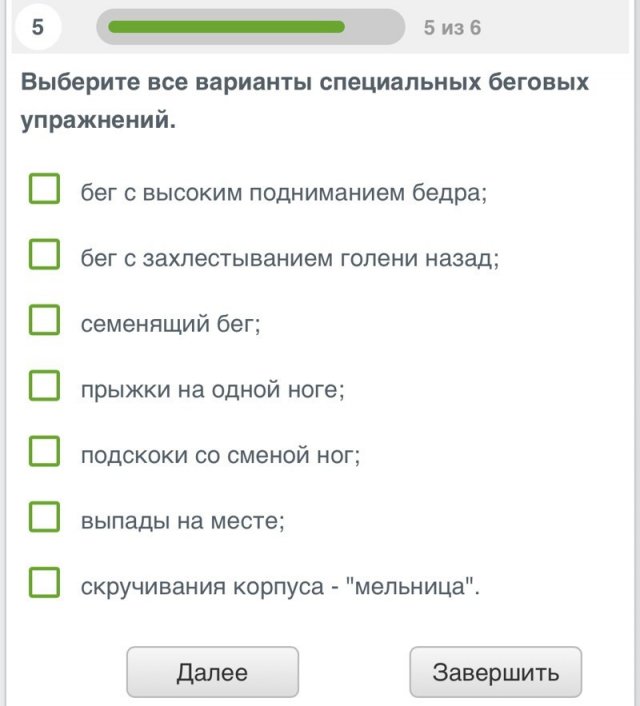
Task: Click the option text 'скручивания корпуса - мельница'
Action: (x=280, y=587)
